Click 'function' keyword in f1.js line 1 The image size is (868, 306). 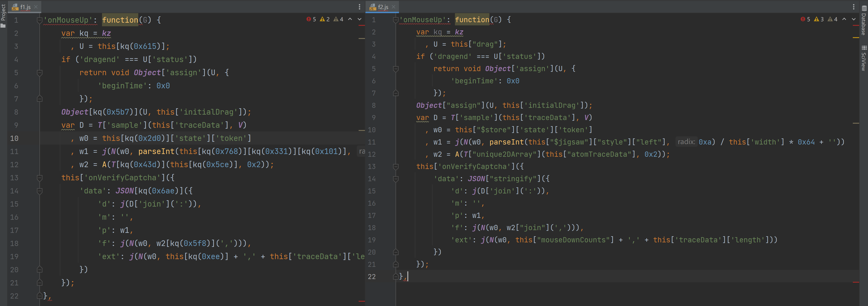(120, 20)
